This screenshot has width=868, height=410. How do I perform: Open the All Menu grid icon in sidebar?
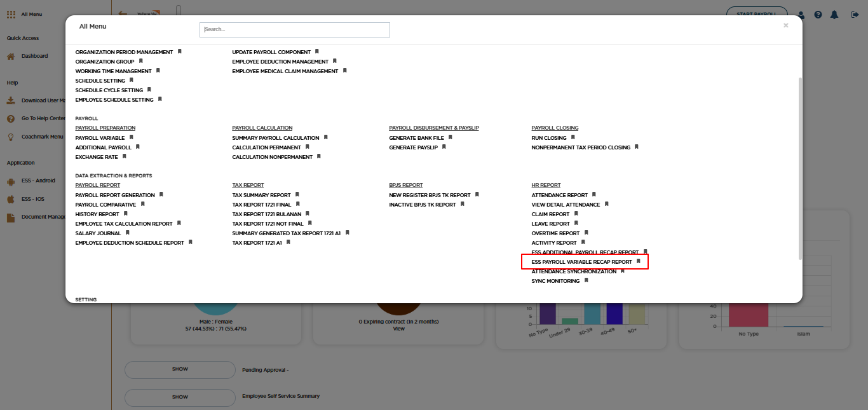(11, 14)
